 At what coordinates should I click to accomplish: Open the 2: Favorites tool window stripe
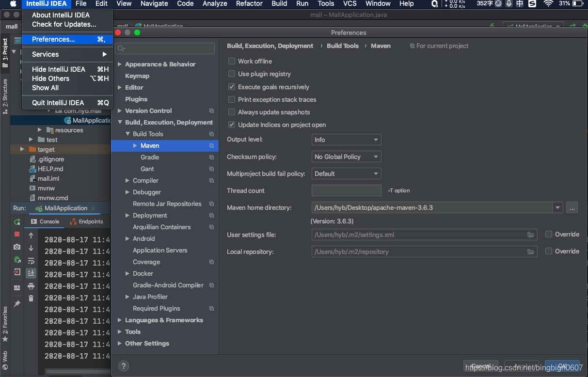point(5,325)
